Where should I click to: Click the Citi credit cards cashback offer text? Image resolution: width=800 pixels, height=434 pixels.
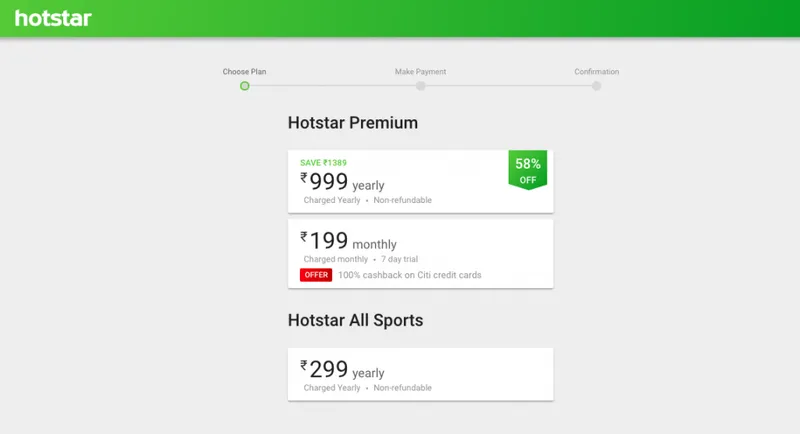[x=409, y=275]
